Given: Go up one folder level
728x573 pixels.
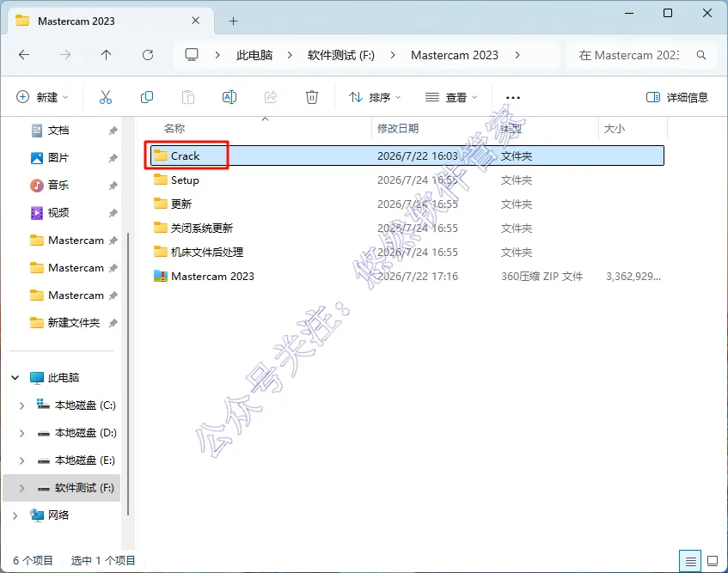Looking at the screenshot, I should coord(107,55).
